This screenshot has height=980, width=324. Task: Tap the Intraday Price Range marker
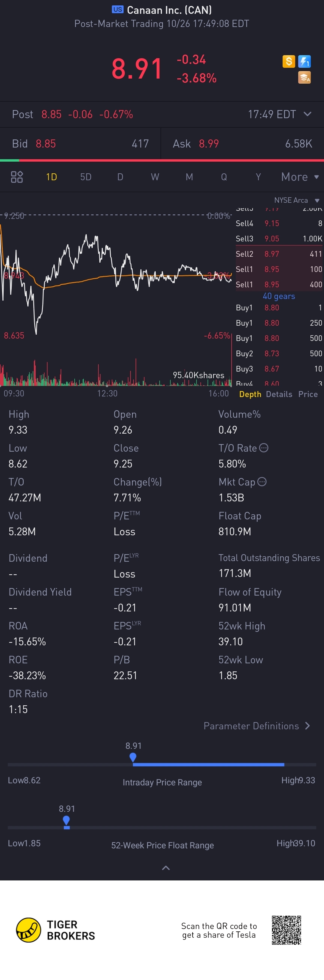(133, 757)
